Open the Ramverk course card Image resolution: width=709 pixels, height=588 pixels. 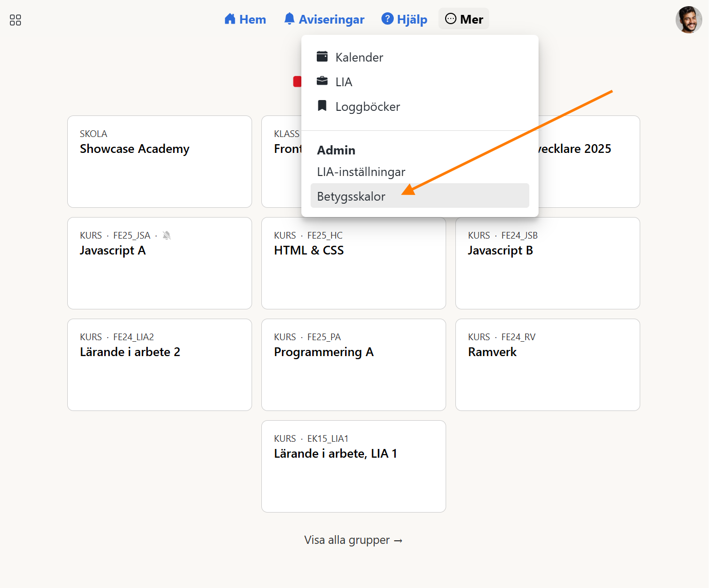[548, 365]
